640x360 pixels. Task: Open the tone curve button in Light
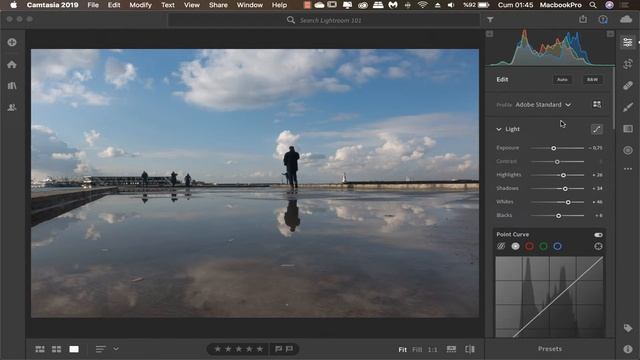597,129
